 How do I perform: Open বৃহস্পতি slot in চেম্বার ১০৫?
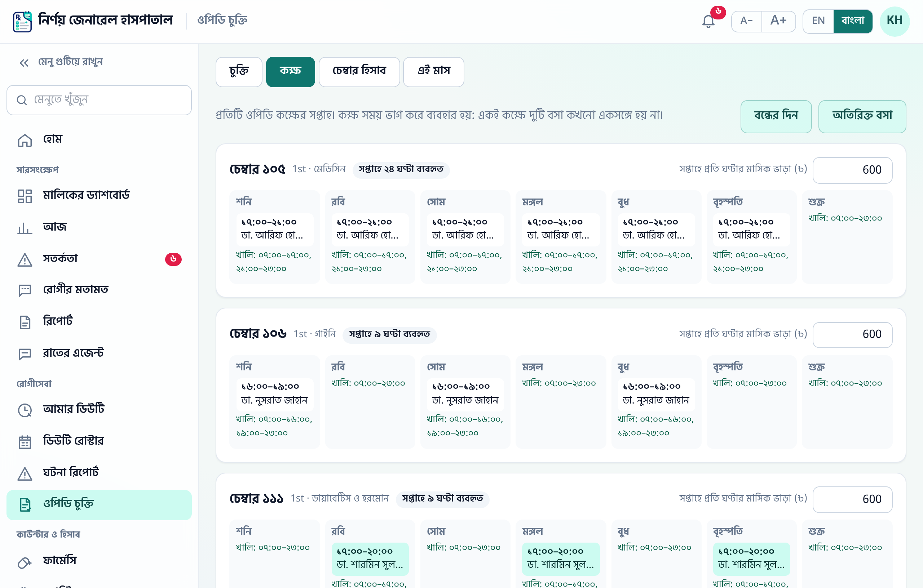[751, 230]
